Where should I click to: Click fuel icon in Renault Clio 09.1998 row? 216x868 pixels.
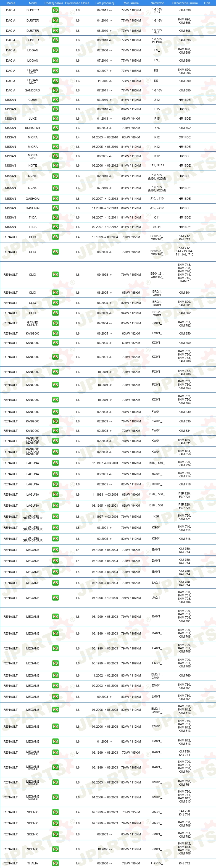click(55, 275)
